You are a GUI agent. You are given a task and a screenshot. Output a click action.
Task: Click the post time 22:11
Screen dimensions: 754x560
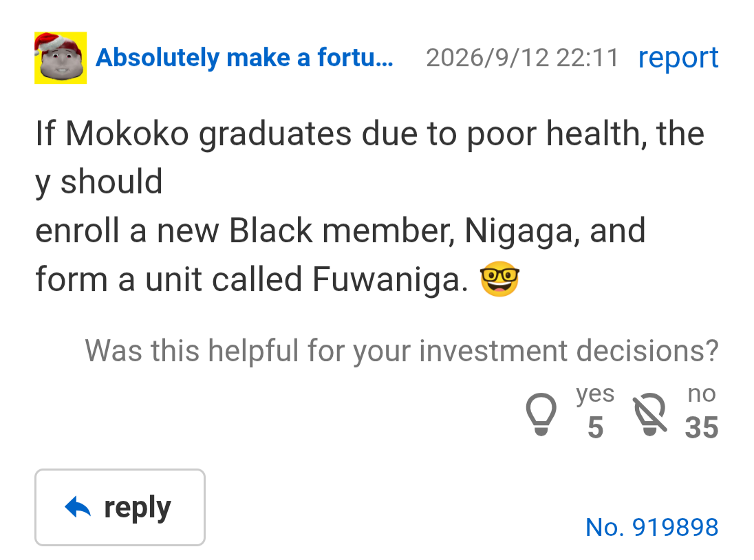[x=588, y=58]
